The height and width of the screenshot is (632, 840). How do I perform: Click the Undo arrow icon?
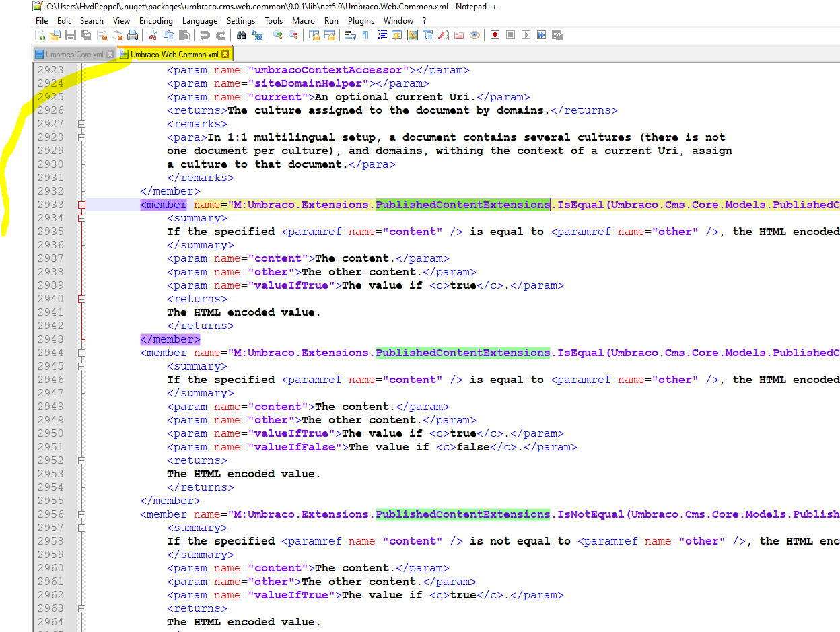click(205, 35)
